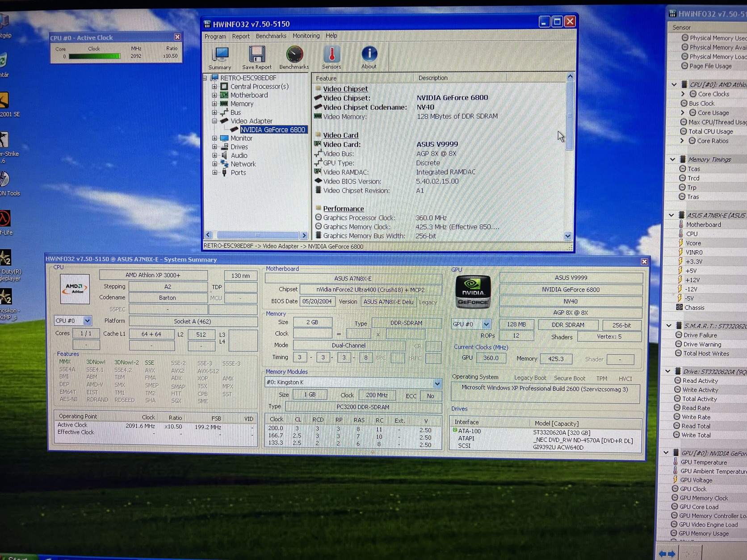
Task: Collapse the Video Adapter tree node
Action: point(214,121)
